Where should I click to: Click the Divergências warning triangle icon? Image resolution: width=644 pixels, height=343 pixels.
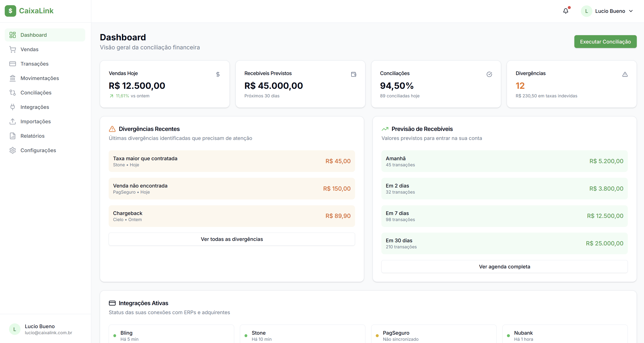625,74
